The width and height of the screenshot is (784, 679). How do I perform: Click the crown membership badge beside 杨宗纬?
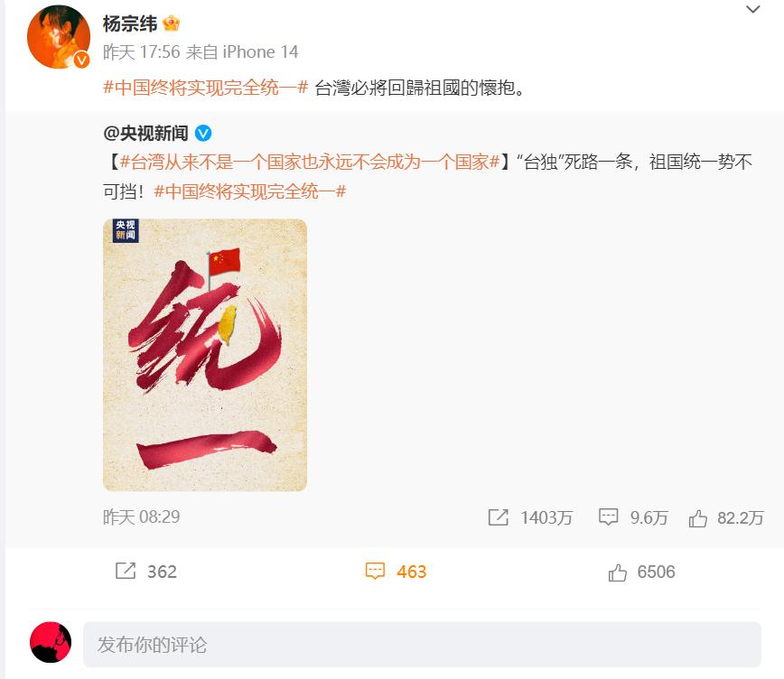point(171,23)
